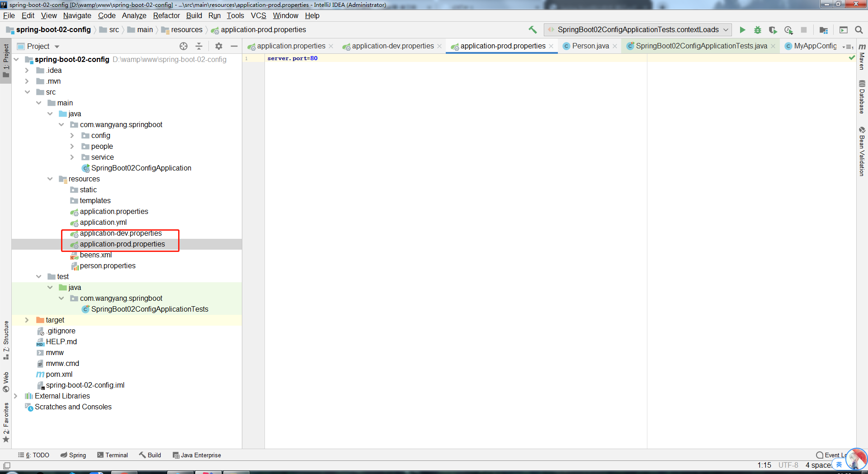Toggle the Web tool window

click(6, 382)
